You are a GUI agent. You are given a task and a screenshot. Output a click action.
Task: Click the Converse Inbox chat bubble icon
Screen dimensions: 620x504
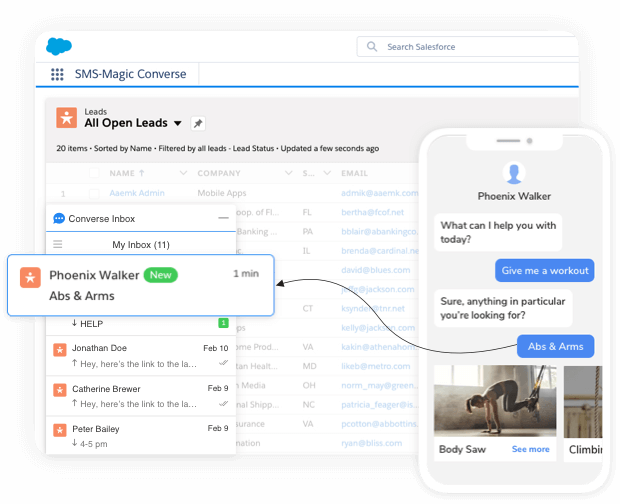click(x=59, y=219)
